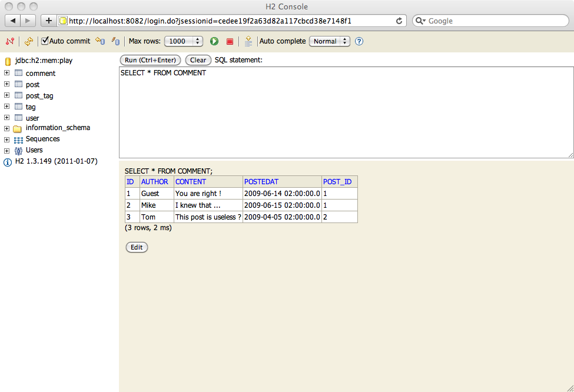
Task: Run the SQL with green play icon
Action: (214, 41)
